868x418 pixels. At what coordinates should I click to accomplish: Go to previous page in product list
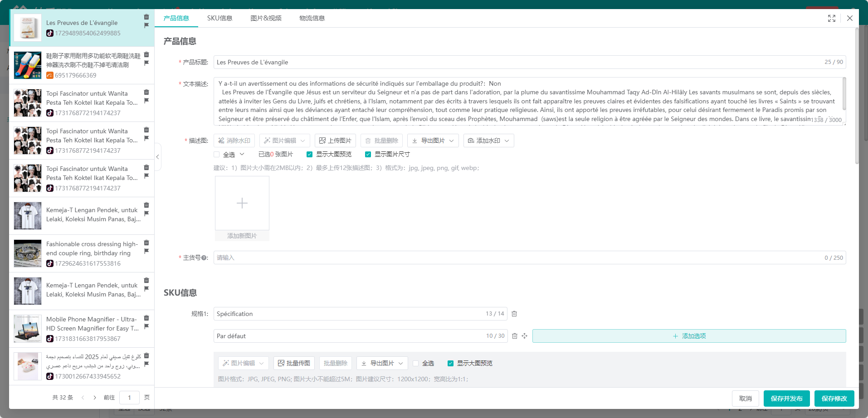coord(83,398)
